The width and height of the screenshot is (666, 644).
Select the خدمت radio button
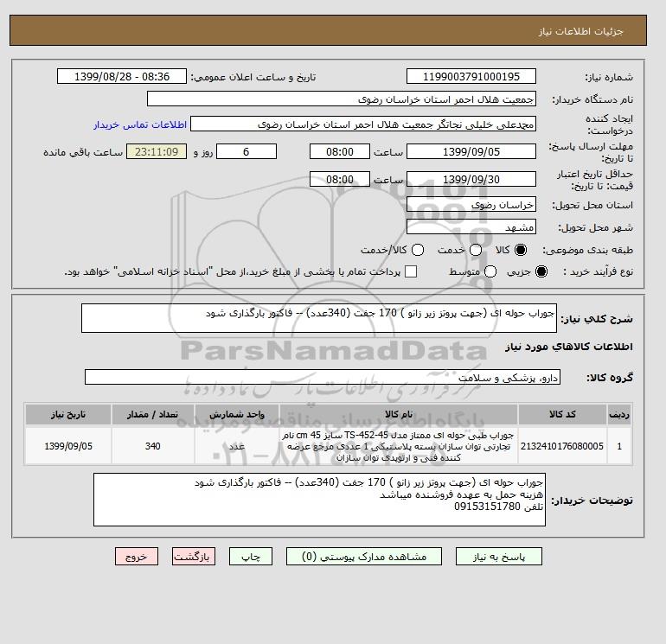476,250
